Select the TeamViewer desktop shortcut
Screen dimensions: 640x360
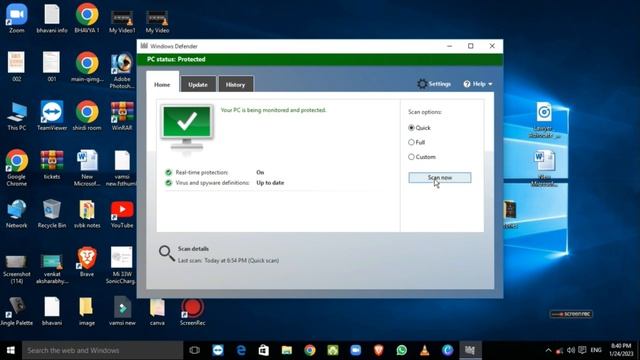52,116
